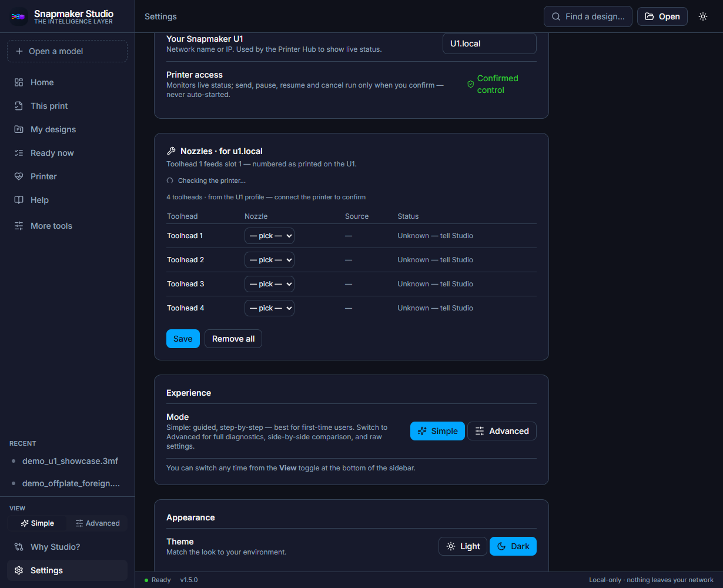Image resolution: width=723 pixels, height=588 pixels.
Task: Click the More tools sliders icon
Action: (19, 226)
